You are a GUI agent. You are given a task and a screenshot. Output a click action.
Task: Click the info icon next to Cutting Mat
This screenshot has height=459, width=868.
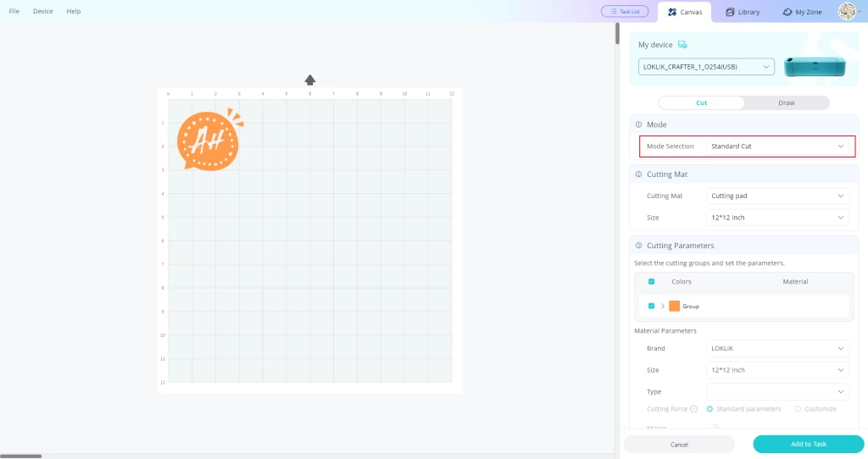coord(639,174)
